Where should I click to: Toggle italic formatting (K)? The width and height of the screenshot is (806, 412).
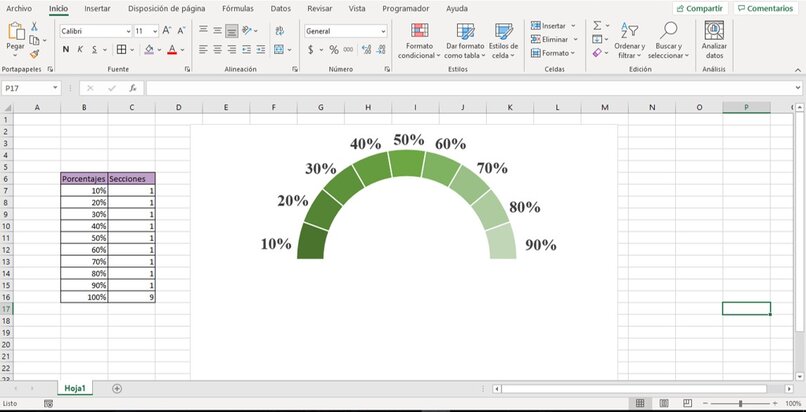[x=80, y=49]
